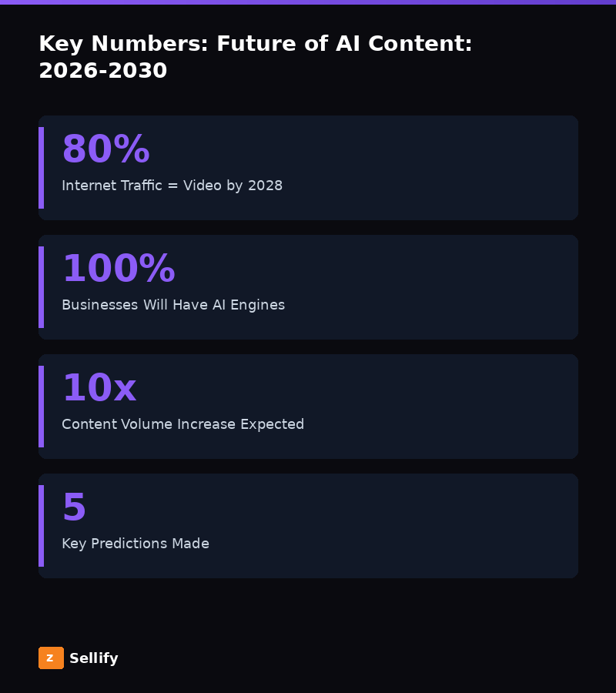Click the purple accent bar on the 100% card

41,287
